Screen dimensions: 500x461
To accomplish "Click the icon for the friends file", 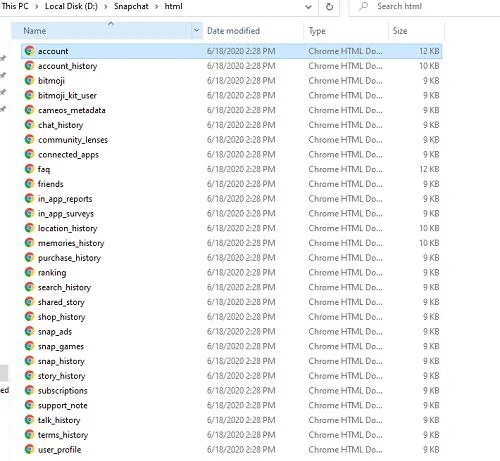I will pos(29,184).
